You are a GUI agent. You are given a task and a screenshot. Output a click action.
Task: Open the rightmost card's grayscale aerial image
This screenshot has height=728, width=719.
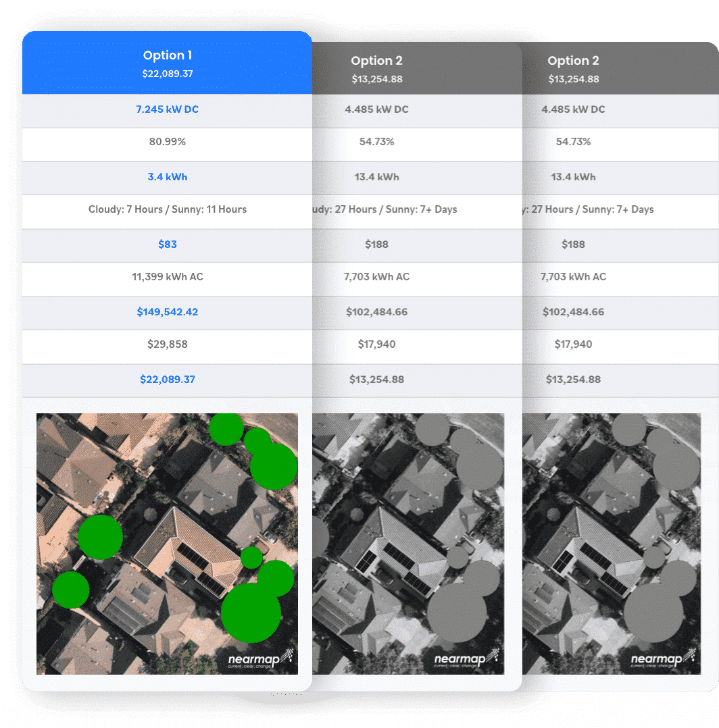pyautogui.click(x=612, y=544)
